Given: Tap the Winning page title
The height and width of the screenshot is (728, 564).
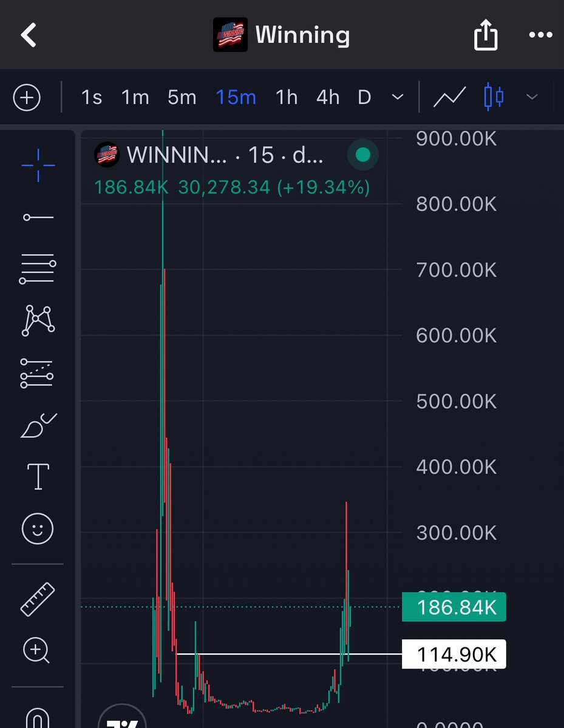Looking at the screenshot, I should [x=302, y=36].
